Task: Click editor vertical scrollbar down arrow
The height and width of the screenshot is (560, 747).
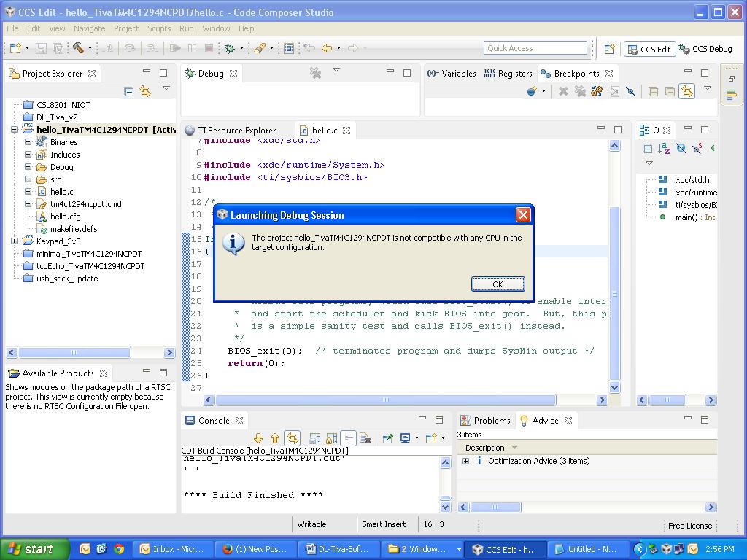Action: 614,388
